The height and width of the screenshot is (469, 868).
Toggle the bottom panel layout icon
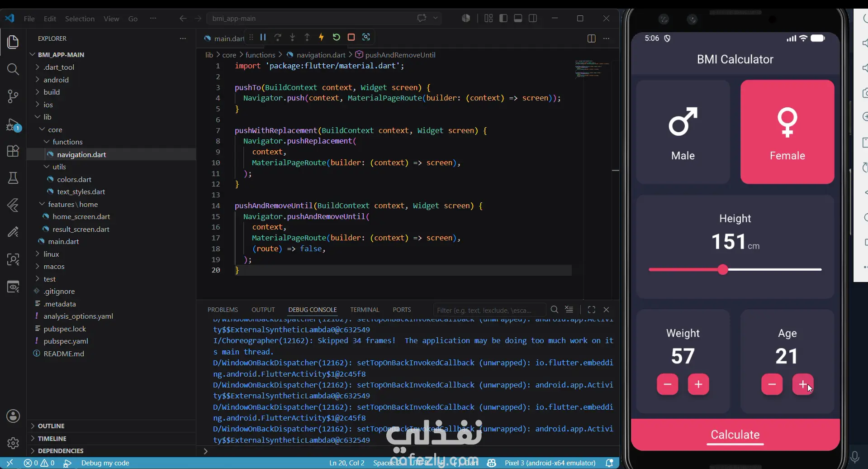(x=518, y=18)
